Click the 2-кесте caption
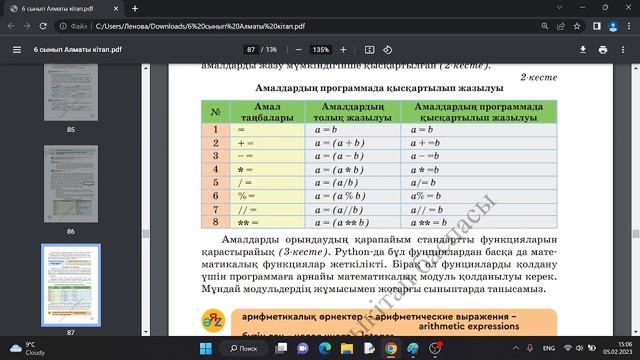This screenshot has width=640, height=360. 539,77
